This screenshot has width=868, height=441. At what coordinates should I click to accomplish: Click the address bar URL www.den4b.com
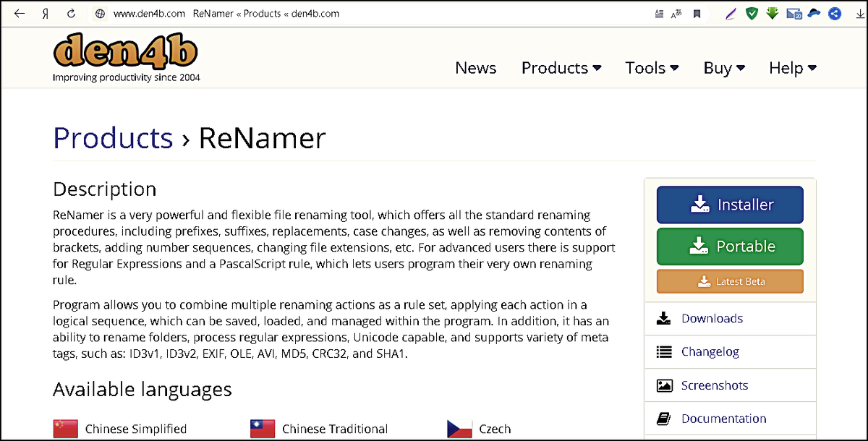coord(150,14)
